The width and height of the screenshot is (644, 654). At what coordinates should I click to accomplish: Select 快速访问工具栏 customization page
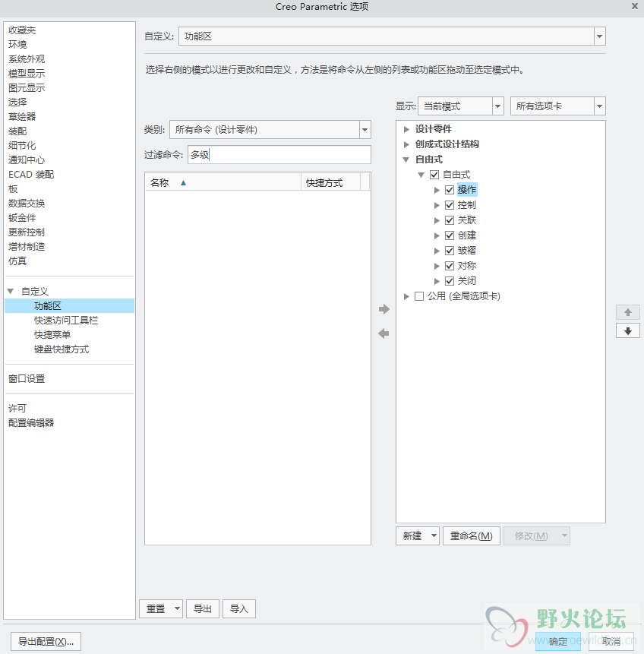[66, 321]
